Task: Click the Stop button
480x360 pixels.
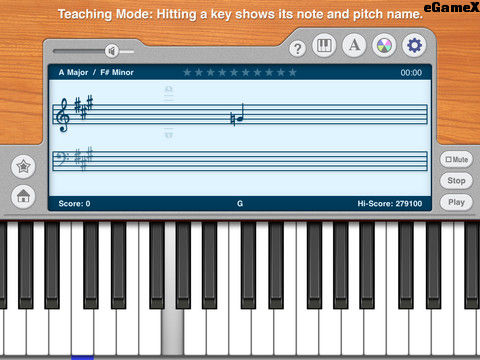Action: point(456,181)
